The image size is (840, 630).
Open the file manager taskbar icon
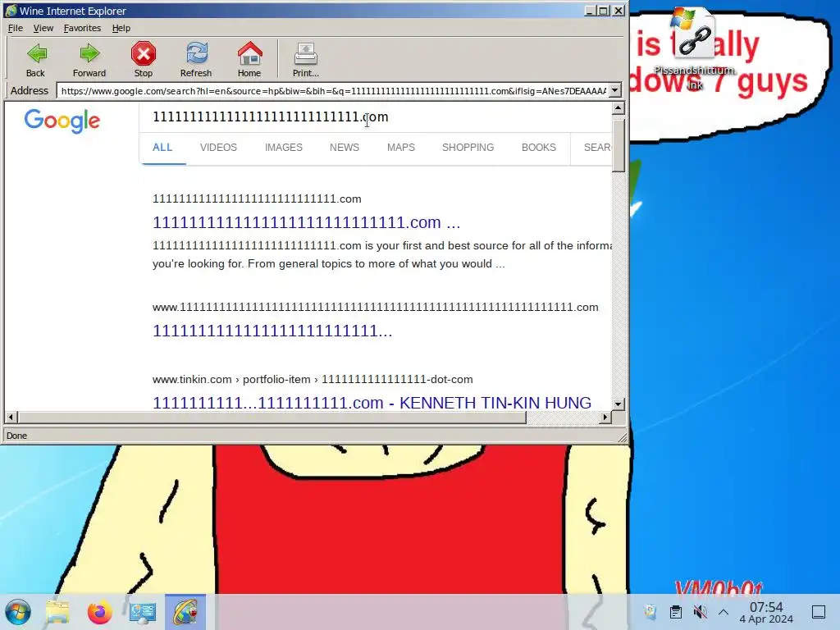click(x=57, y=612)
